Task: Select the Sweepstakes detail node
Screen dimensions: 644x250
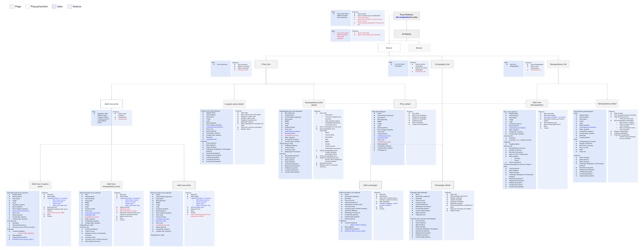Action: (607, 104)
